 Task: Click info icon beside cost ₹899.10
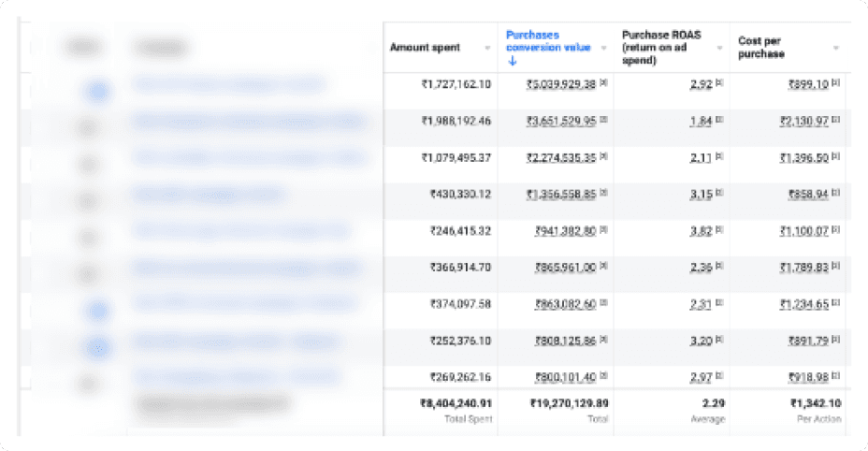pyautogui.click(x=836, y=82)
